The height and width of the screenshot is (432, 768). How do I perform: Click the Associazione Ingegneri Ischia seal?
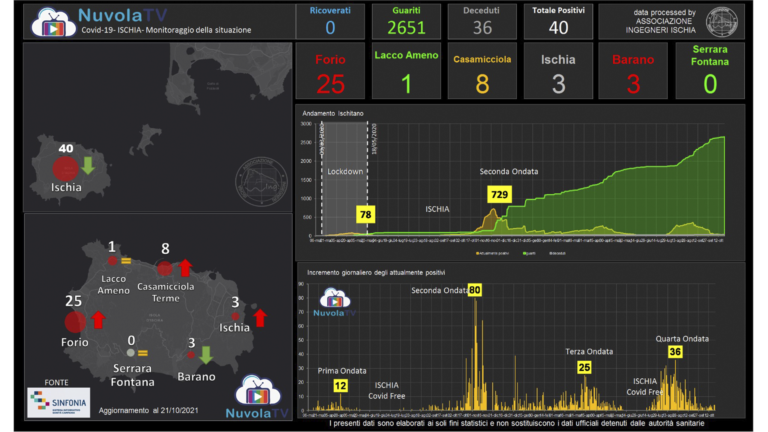(722, 21)
